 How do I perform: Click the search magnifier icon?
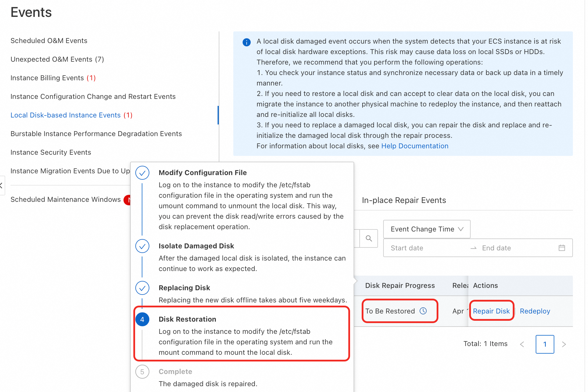pos(369,238)
